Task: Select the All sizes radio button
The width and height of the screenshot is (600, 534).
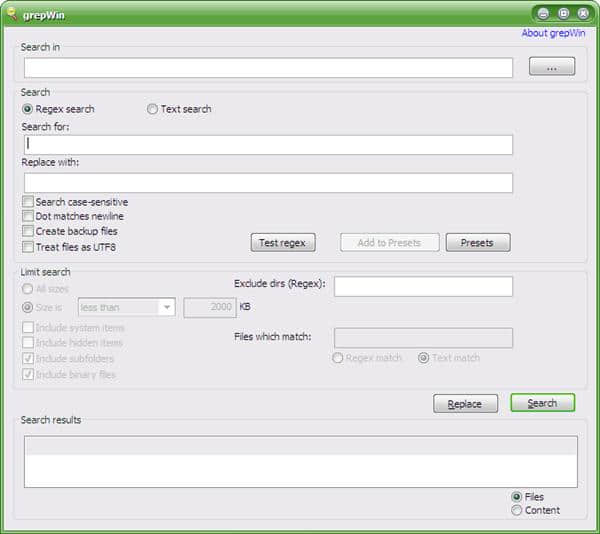Action: point(28,288)
